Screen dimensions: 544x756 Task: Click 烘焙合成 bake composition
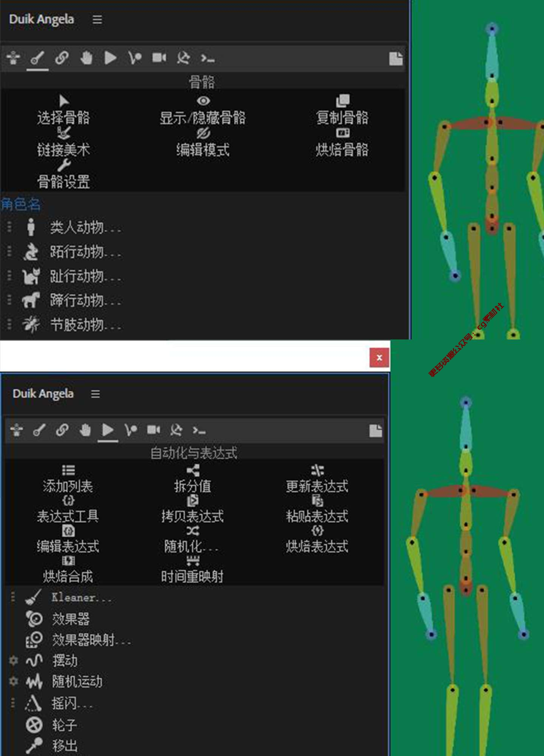[68, 570]
